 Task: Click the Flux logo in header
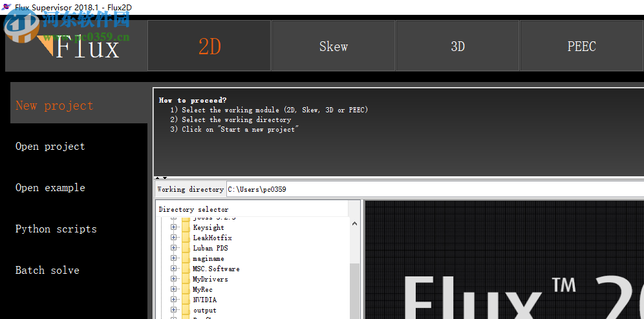pos(78,46)
